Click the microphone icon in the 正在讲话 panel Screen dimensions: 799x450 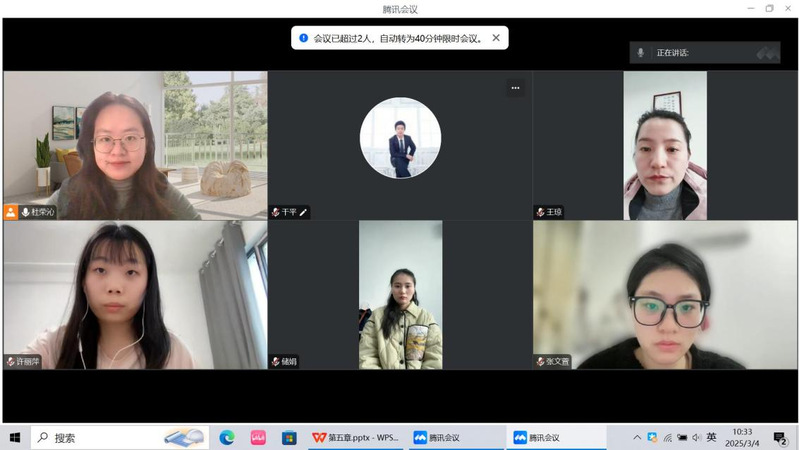[x=641, y=53]
